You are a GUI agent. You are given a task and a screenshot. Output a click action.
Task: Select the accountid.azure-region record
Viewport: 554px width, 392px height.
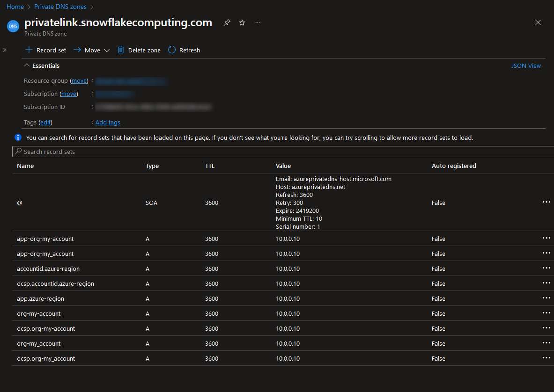point(48,269)
